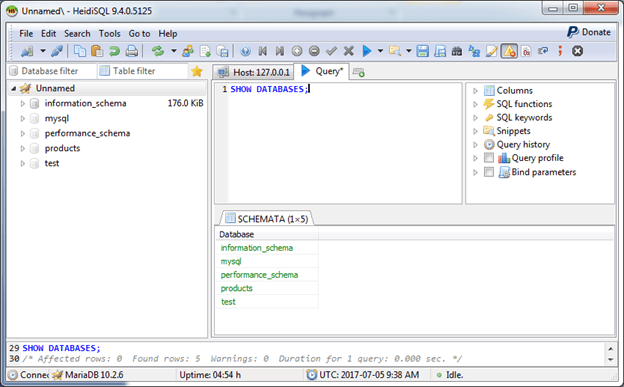Run the query with the blue play icon
The height and width of the screenshot is (387, 624).
pos(367,51)
